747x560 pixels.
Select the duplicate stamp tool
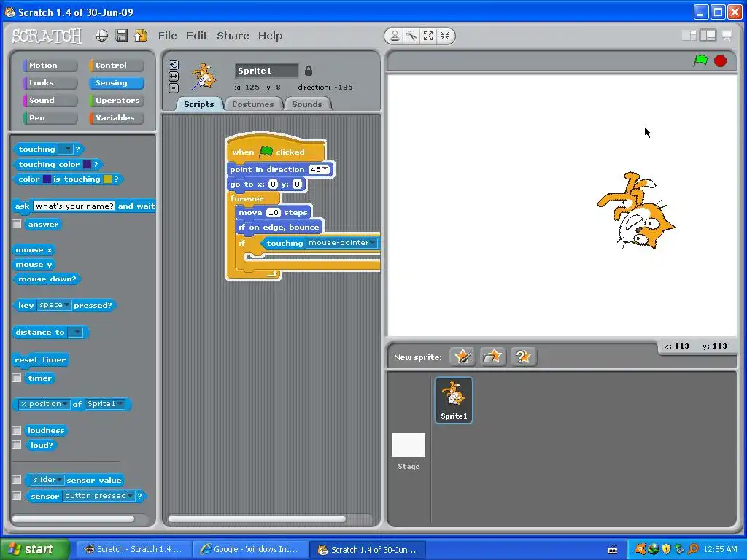click(x=395, y=36)
